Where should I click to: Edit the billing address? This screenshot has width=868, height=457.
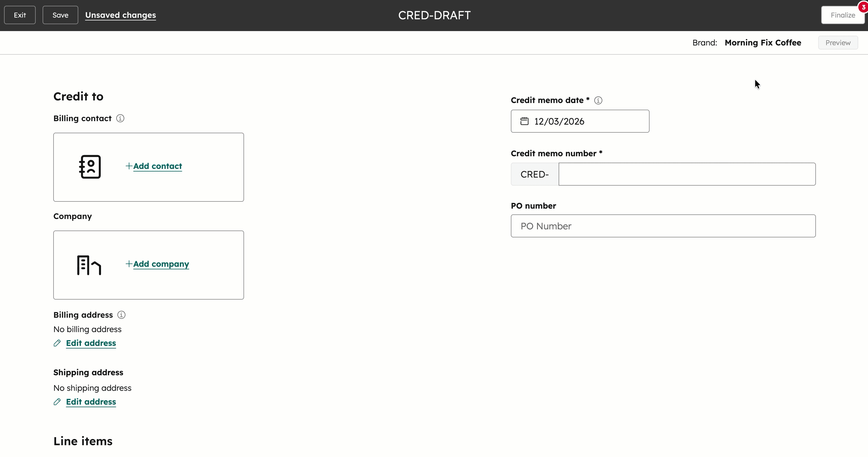coord(91,343)
